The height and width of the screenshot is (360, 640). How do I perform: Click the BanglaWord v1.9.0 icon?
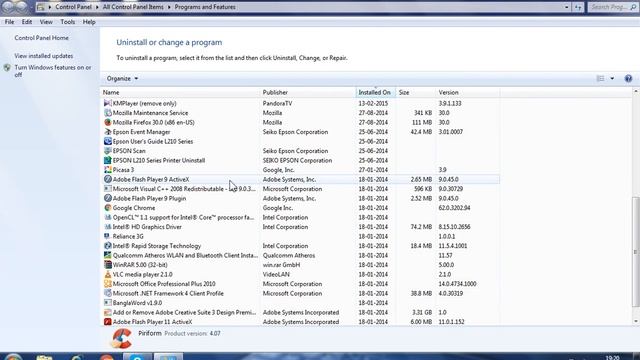click(107, 303)
